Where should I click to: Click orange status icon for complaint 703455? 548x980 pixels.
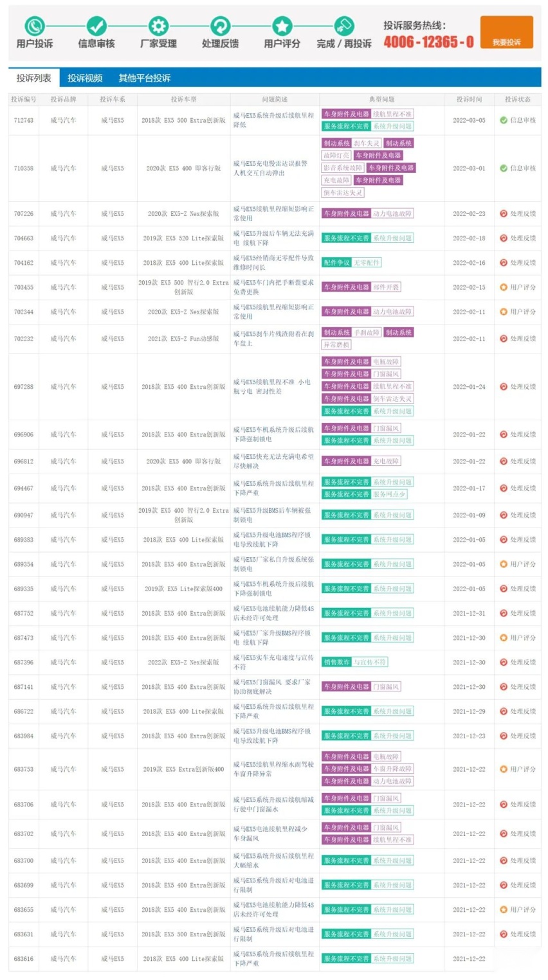[x=504, y=287]
